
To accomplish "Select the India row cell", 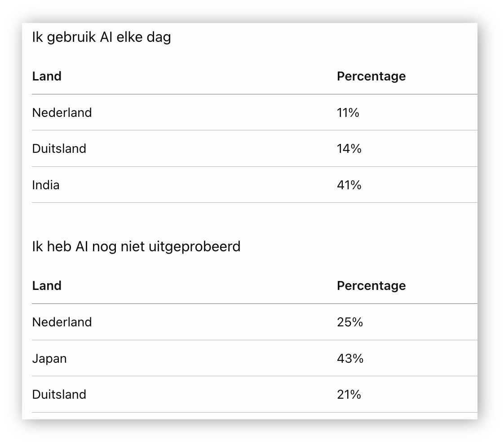I will click(x=46, y=185).
